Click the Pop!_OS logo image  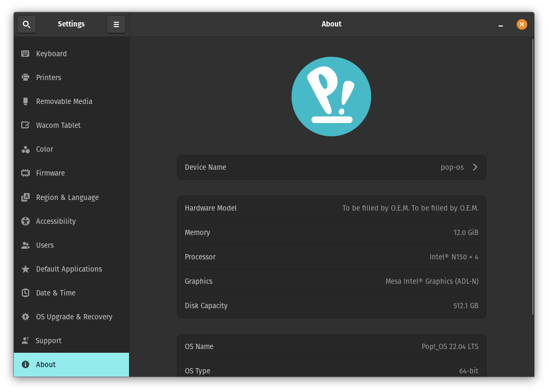331,97
